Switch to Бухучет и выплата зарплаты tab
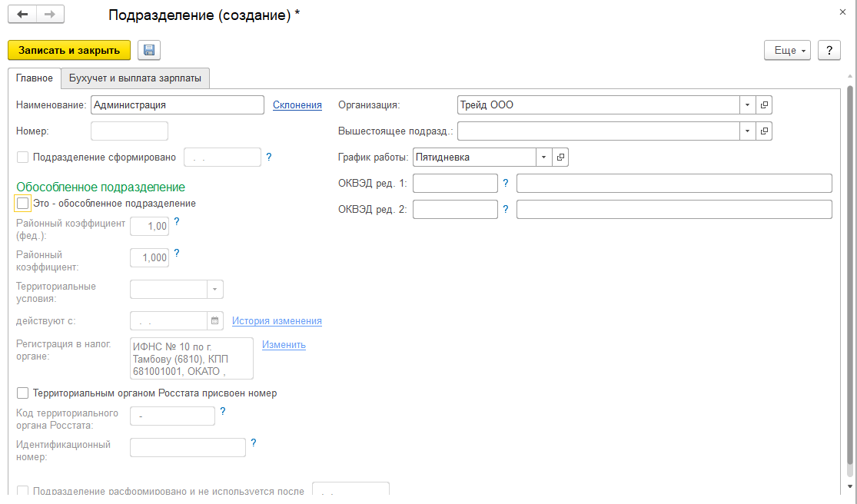The height and width of the screenshot is (504, 857). 135,78
